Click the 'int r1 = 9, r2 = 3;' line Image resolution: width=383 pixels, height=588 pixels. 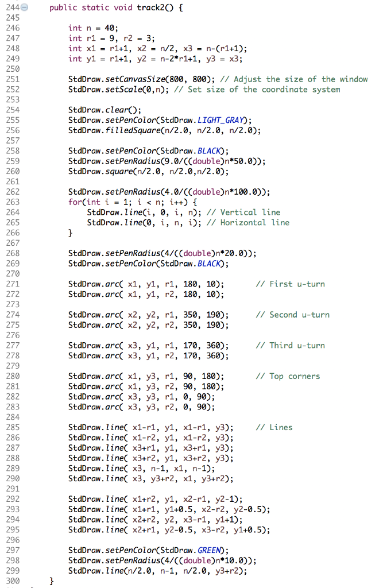point(111,38)
